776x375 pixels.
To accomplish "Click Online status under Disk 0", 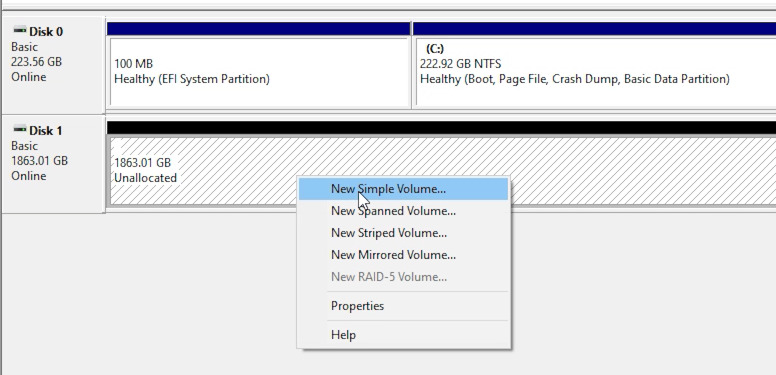I will (29, 77).
